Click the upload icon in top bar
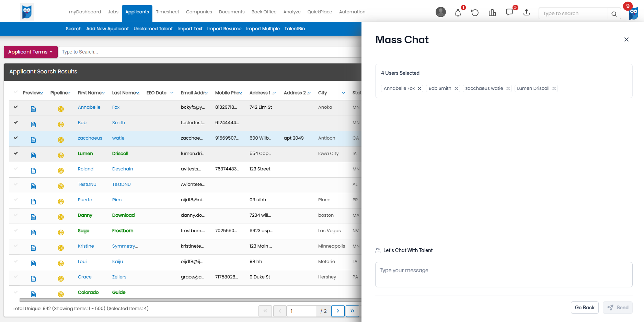 (526, 13)
